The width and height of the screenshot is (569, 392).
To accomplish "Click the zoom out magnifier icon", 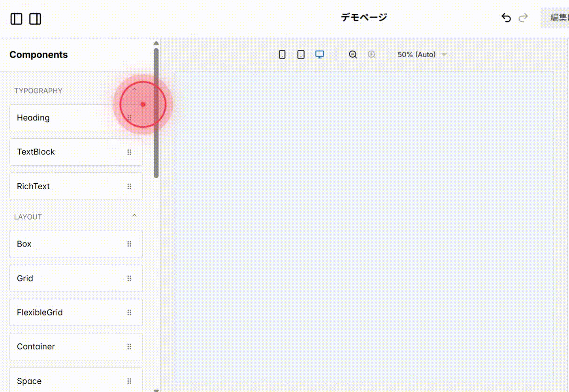I will click(x=352, y=54).
